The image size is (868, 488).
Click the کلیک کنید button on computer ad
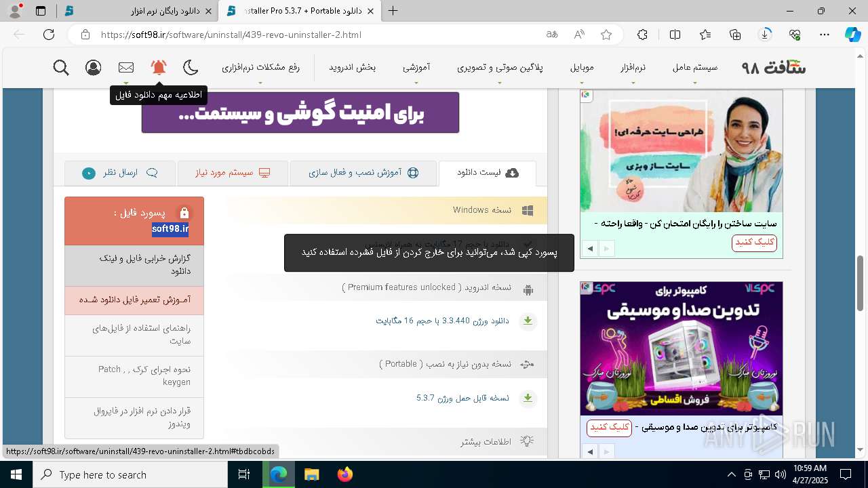(609, 428)
